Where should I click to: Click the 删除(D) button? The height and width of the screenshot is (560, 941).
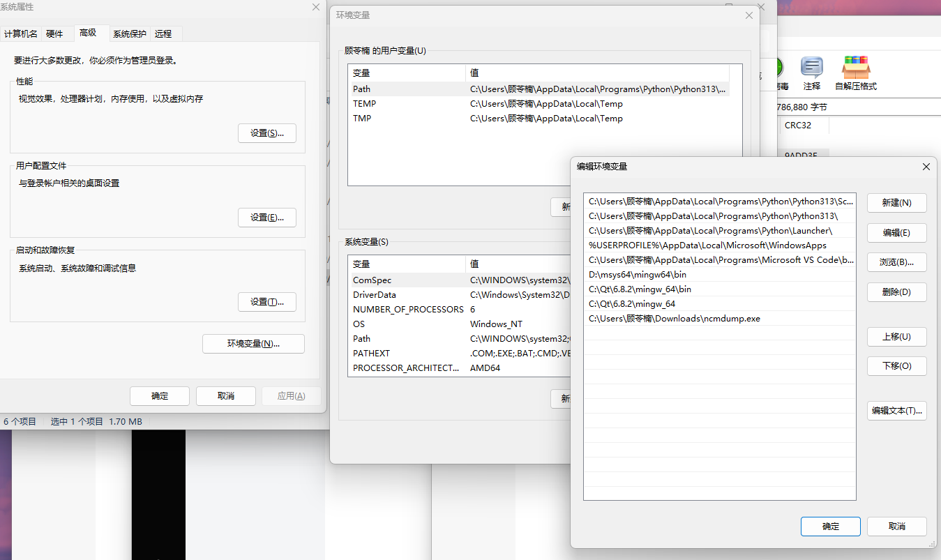(896, 292)
